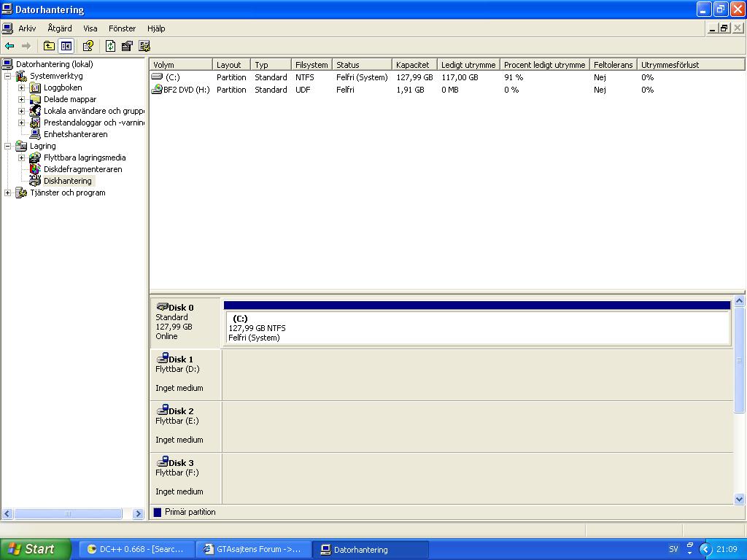The width and height of the screenshot is (747, 560).
Task: Expand the Loggboken node
Action: 21,87
